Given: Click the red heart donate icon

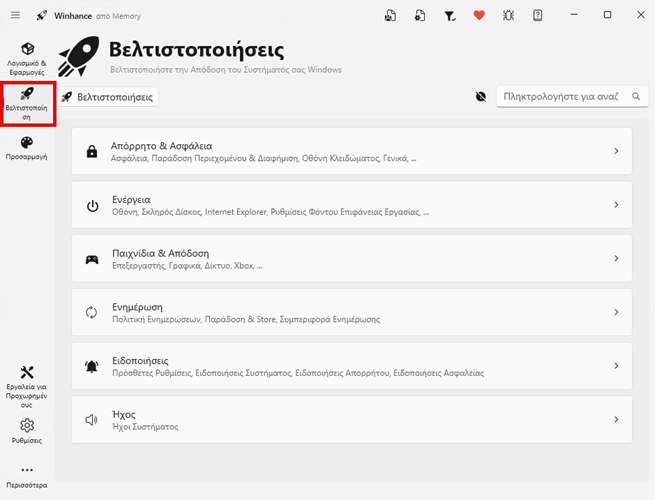Looking at the screenshot, I should click(479, 16).
